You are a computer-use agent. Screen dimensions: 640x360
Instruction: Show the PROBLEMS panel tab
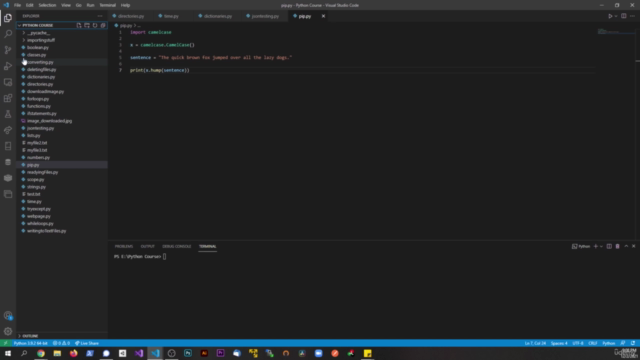[124, 246]
